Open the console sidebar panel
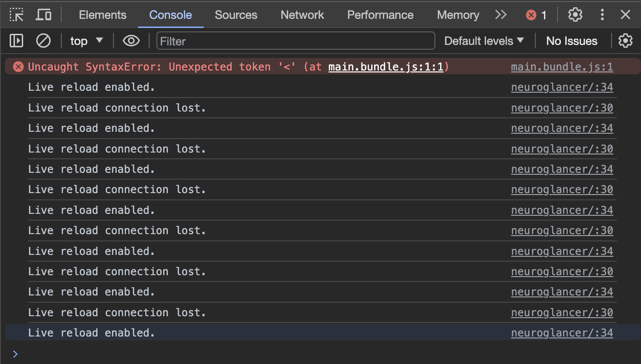Image resolution: width=641 pixels, height=364 pixels. pos(16,41)
